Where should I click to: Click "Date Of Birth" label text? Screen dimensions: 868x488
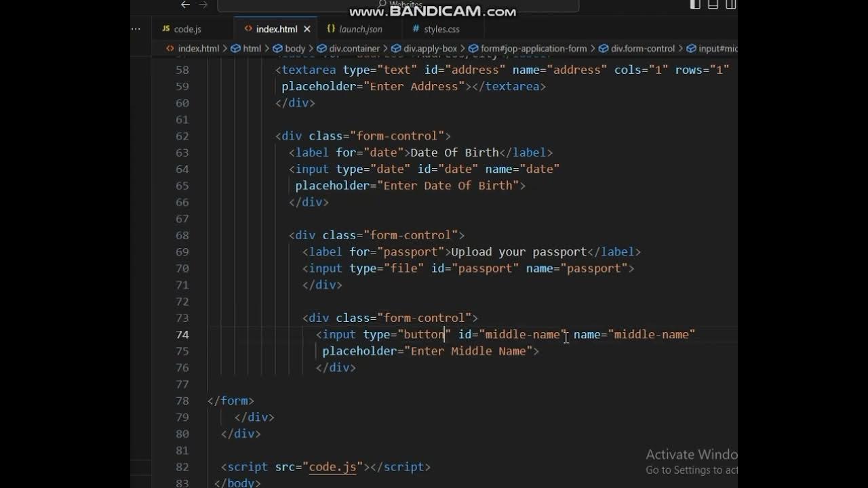coord(454,152)
